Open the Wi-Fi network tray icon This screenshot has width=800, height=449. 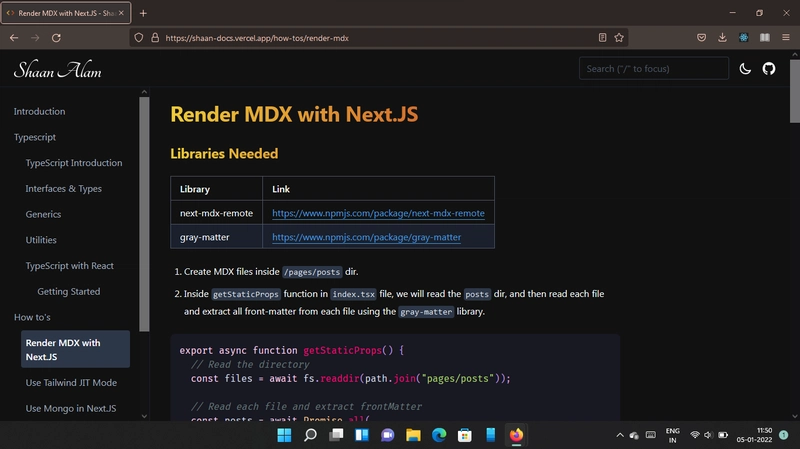pos(694,435)
